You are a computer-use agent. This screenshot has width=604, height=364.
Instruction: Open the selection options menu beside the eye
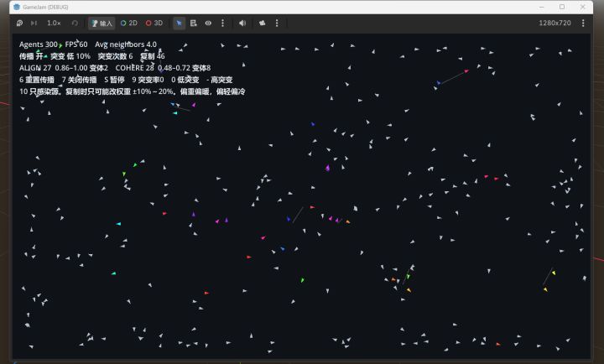(222, 23)
